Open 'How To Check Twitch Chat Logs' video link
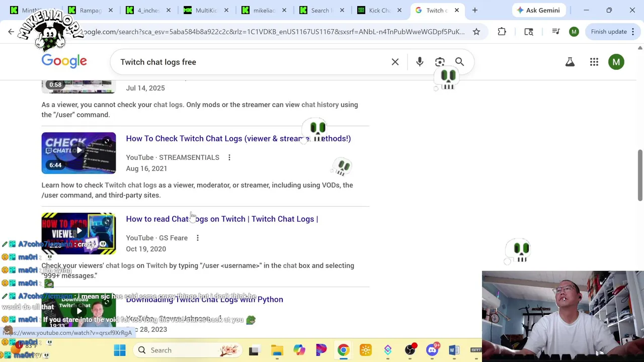644x362 pixels. pos(238,138)
